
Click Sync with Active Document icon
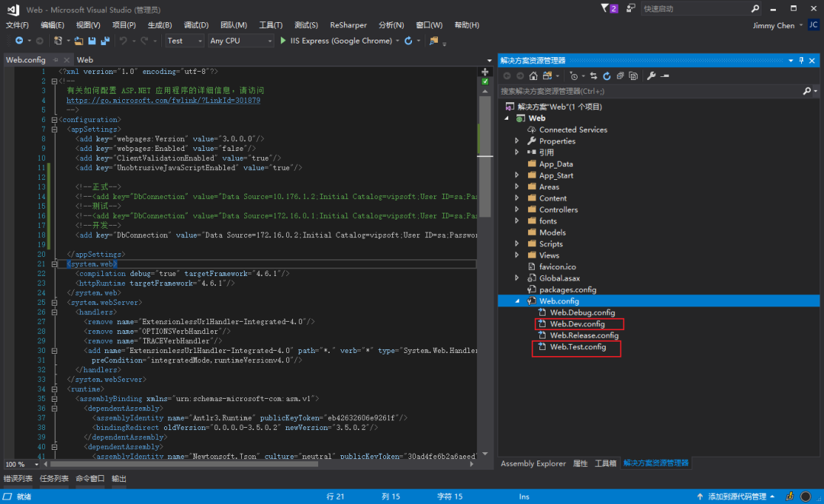point(594,76)
